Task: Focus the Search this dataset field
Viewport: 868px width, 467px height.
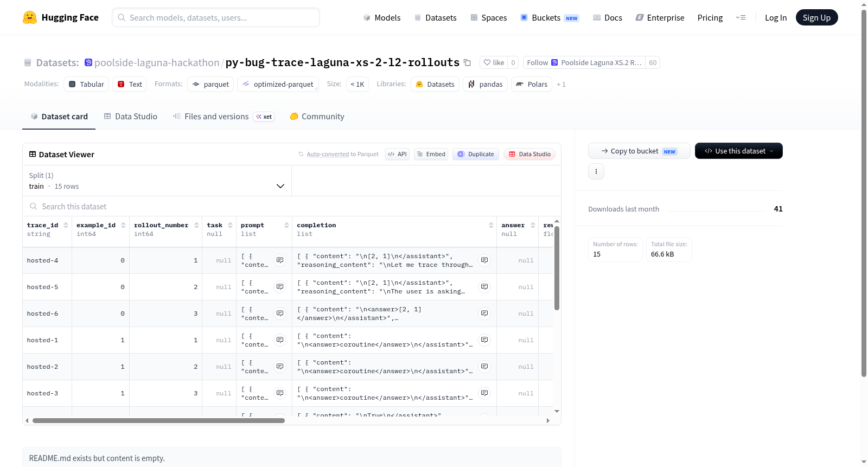Action: point(292,206)
